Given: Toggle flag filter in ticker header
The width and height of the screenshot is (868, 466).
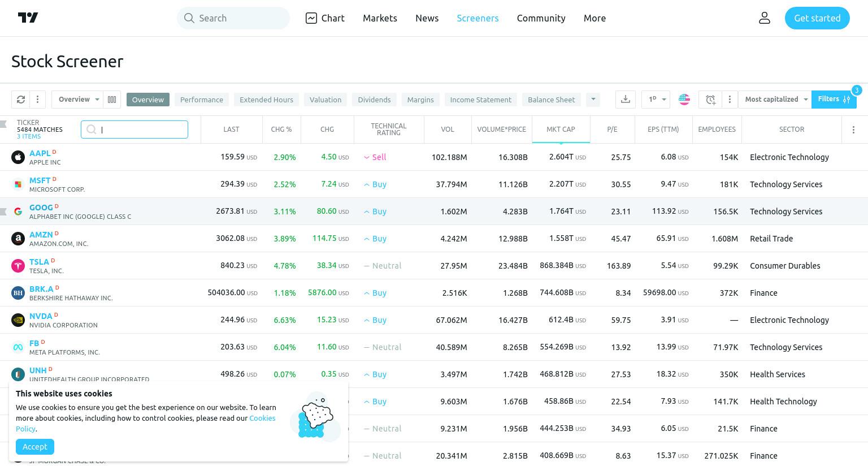Looking at the screenshot, I should 3,124.
